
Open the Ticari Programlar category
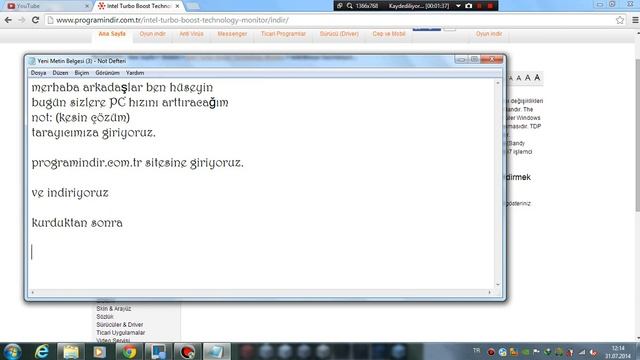283,34
